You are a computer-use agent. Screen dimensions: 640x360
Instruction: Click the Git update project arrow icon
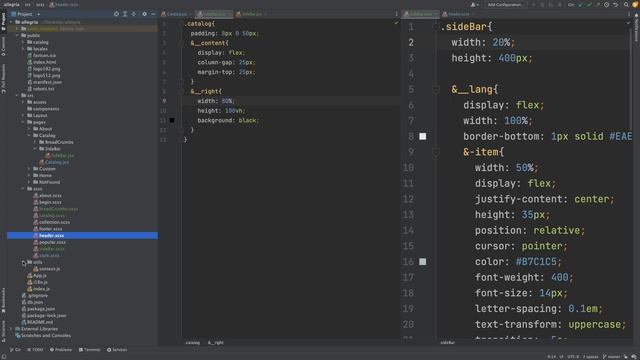[580, 4]
